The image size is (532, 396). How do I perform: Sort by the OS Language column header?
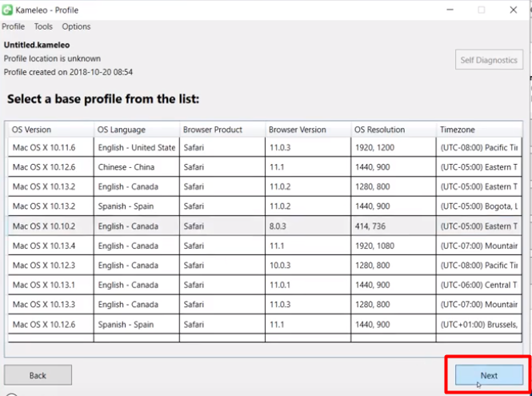[x=136, y=130]
